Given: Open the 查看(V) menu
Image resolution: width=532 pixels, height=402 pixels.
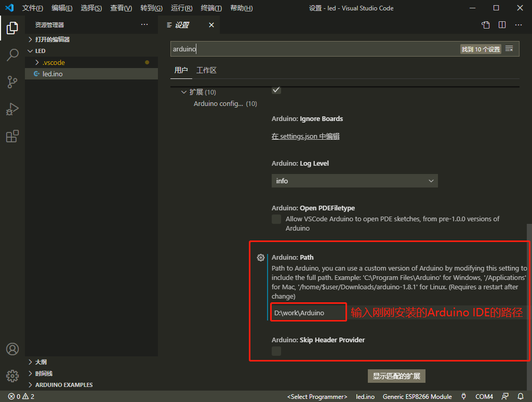Looking at the screenshot, I should coord(121,8).
